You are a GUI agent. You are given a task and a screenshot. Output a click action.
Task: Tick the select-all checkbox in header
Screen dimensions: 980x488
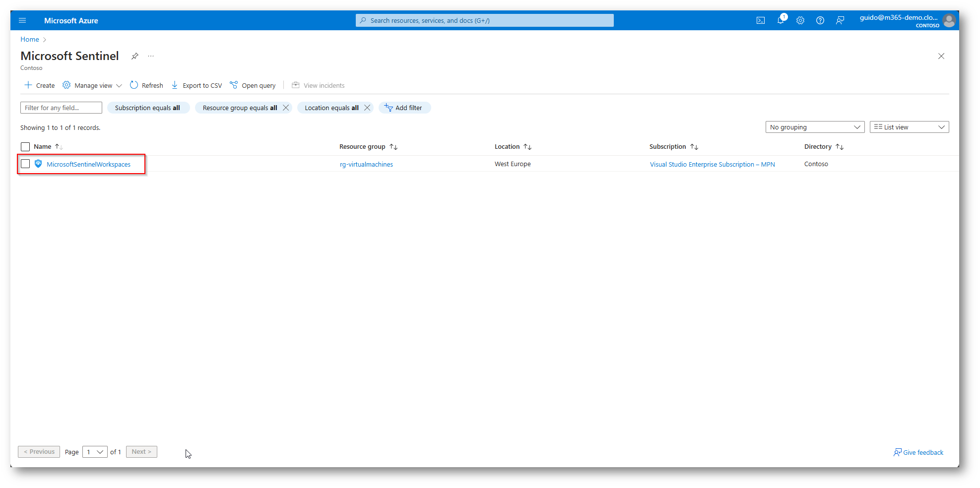coord(25,147)
